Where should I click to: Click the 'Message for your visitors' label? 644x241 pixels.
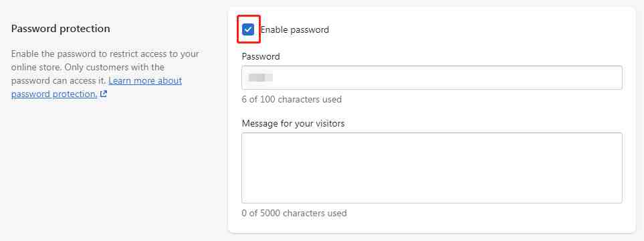(x=294, y=123)
